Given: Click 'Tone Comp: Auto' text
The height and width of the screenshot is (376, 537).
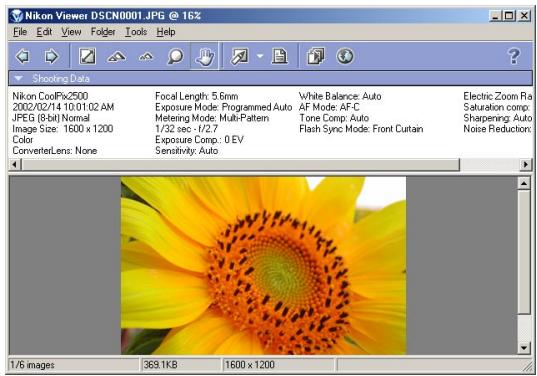Looking at the screenshot, I should [334, 118].
